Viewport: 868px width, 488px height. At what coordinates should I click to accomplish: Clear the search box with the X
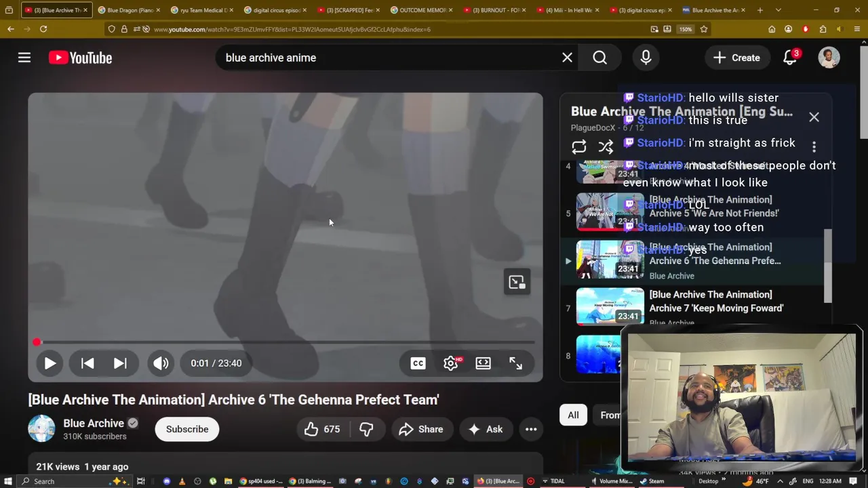(x=567, y=58)
